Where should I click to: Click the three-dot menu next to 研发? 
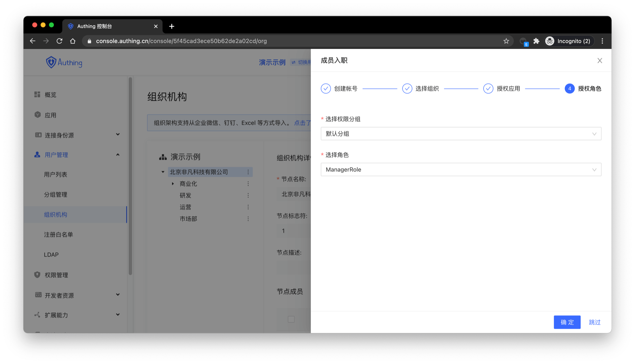click(248, 195)
